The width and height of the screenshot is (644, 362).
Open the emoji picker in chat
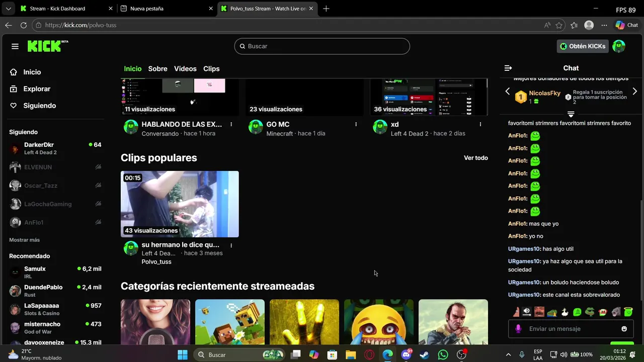624,329
